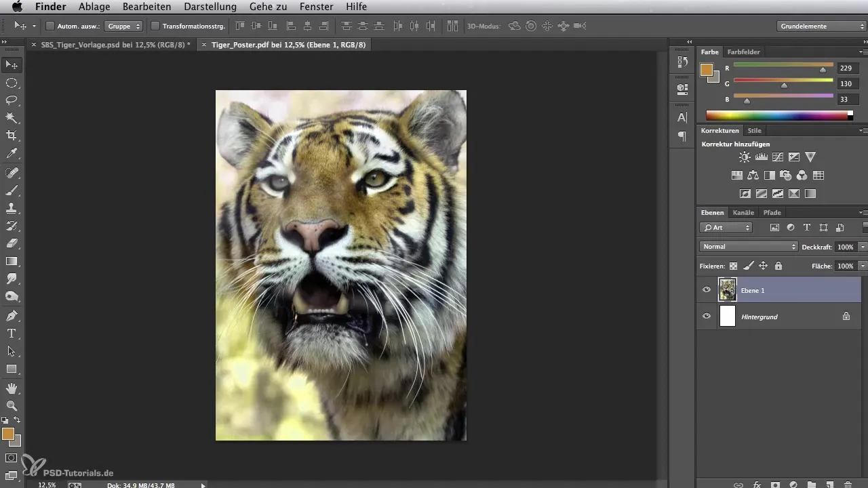
Task: Toggle lock image pixels
Action: pos(748,266)
